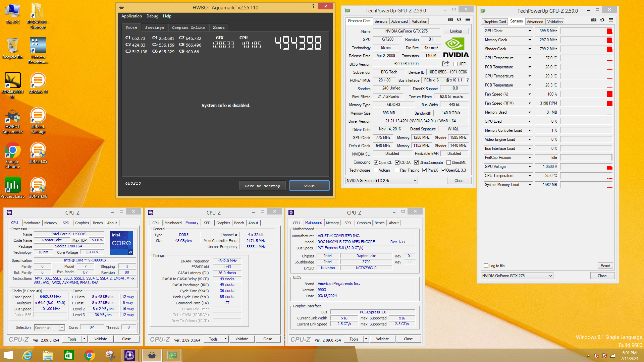Expand Fan Speed (RPM) sensor dropdown
Image resolution: width=644 pixels, height=362 pixels.
(x=530, y=103)
